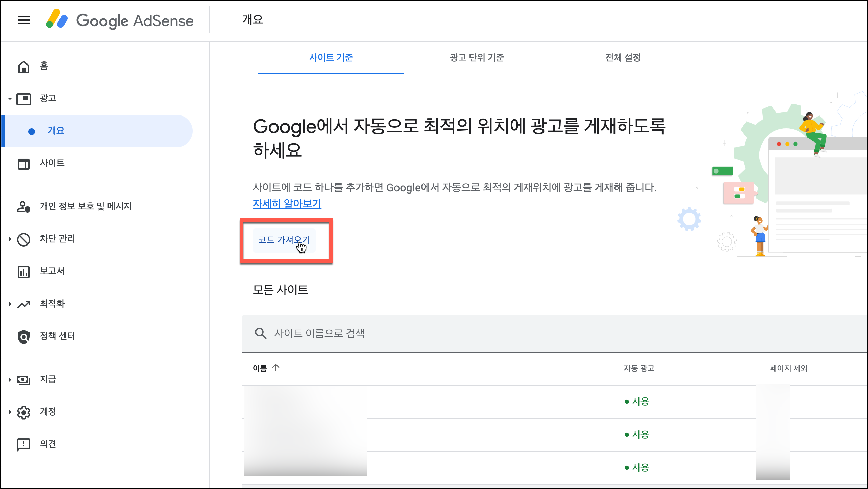Viewport: 868px width, 489px height.
Task: Click the sort arrow beside 이름
Action: pyautogui.click(x=276, y=367)
